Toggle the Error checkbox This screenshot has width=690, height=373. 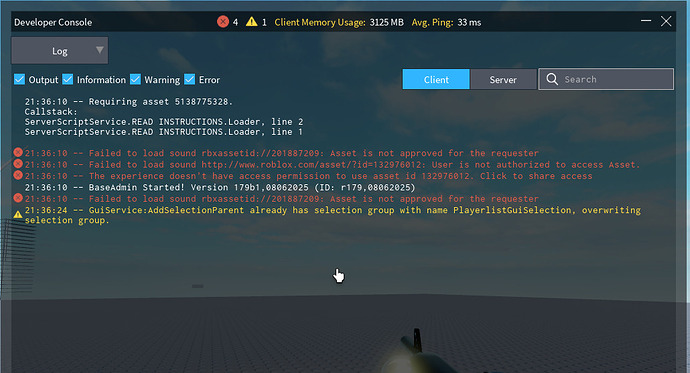190,79
